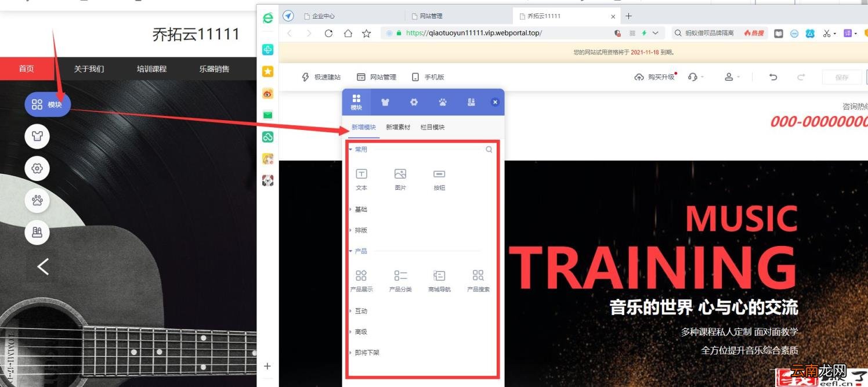
Task: Expand the address bar dropdown chevron
Action: (656, 33)
